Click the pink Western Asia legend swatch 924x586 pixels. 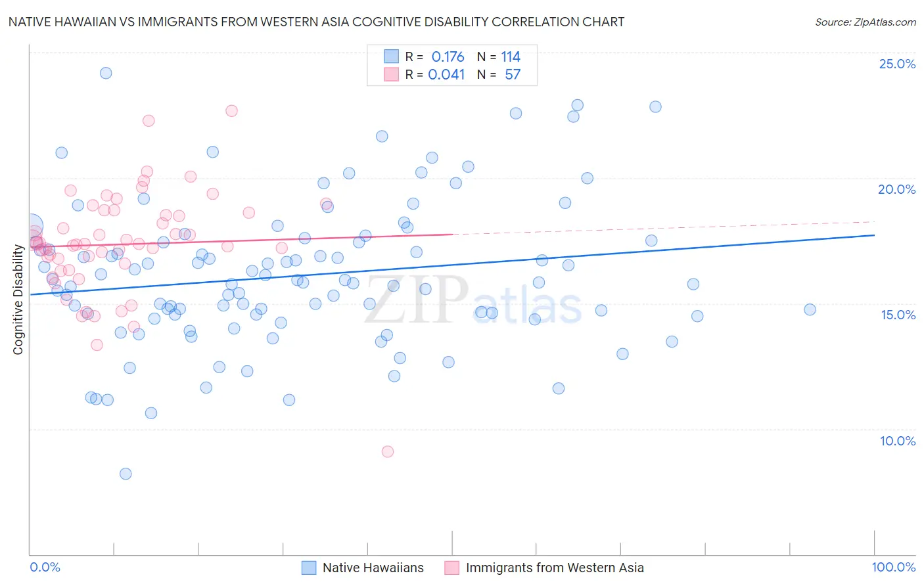[x=451, y=568]
